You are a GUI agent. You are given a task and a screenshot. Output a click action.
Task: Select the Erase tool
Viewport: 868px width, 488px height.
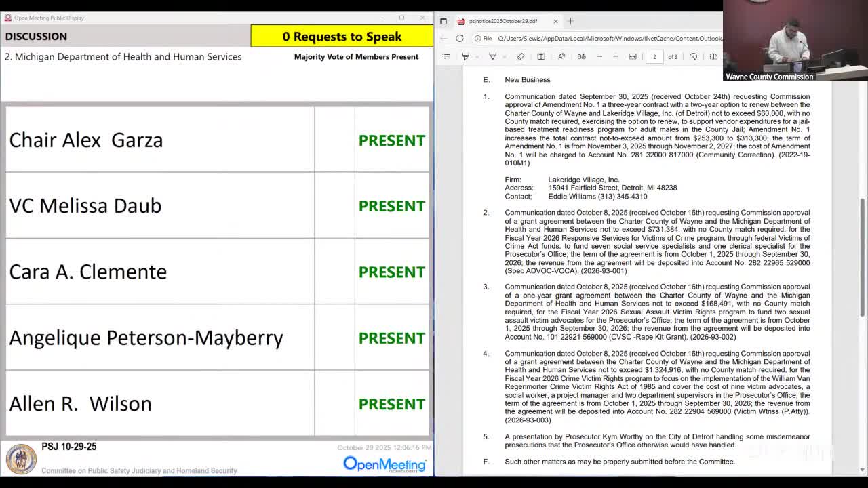click(520, 56)
